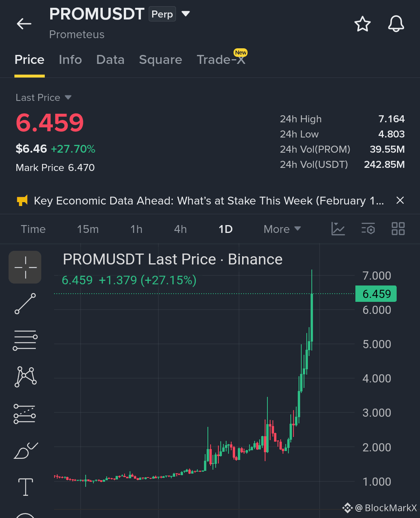
Task: Expand the PROMUSDT Perp pair dropdown
Action: [186, 14]
